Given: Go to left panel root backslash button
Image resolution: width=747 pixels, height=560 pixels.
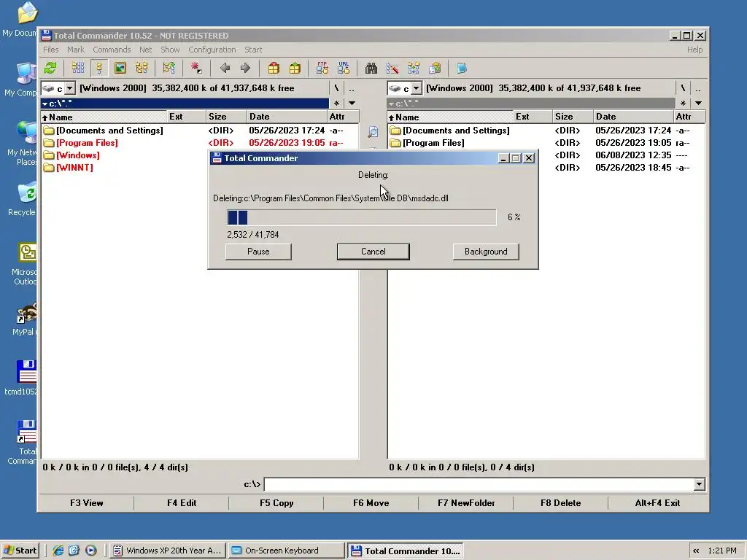Looking at the screenshot, I should pyautogui.click(x=336, y=88).
